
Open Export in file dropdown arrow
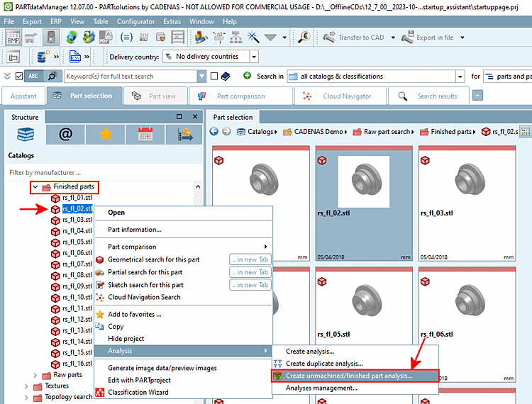[x=462, y=38]
